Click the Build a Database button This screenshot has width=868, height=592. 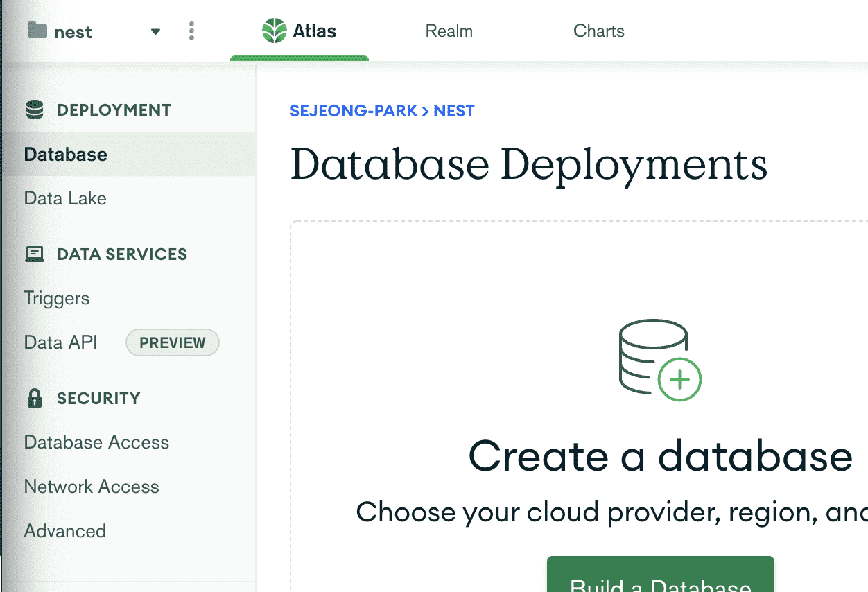click(660, 574)
